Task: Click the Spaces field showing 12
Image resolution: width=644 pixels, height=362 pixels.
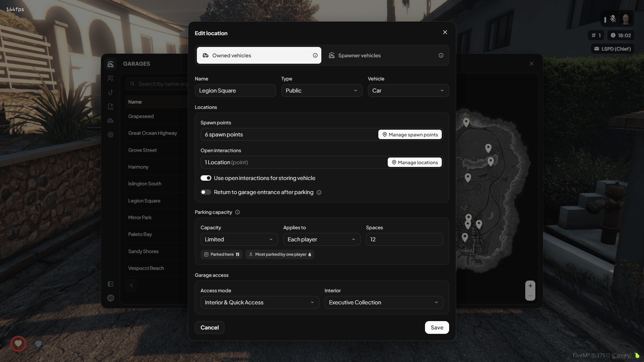Action: [x=405, y=239]
